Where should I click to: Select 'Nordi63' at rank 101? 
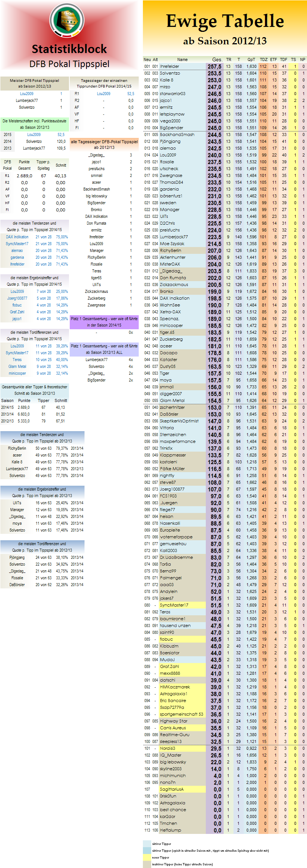tap(167, 748)
